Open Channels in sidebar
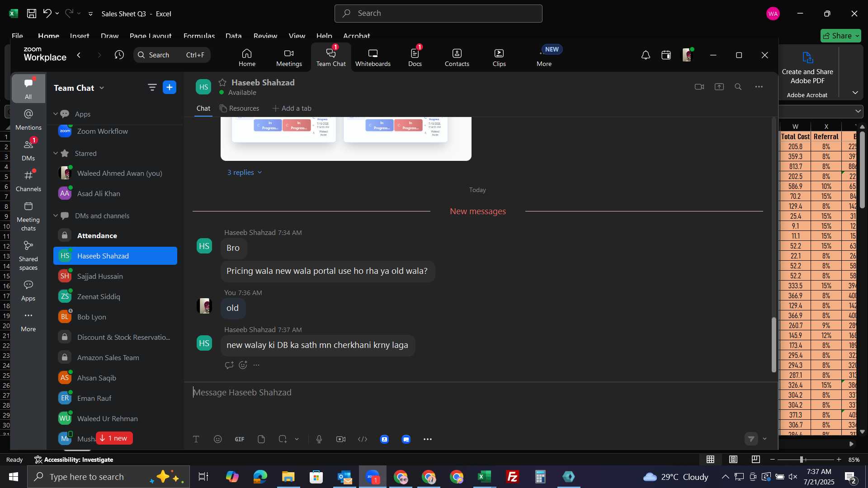Image resolution: width=868 pixels, height=488 pixels. pyautogui.click(x=28, y=181)
